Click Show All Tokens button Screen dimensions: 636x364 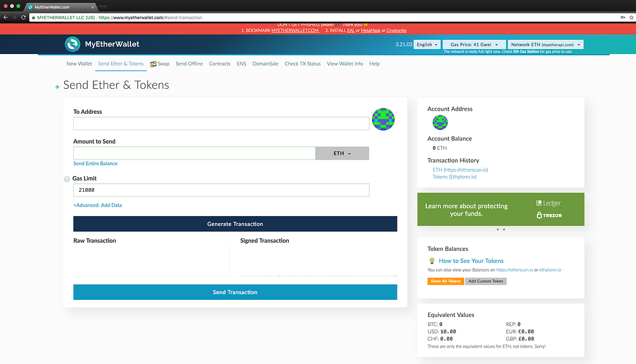coord(446,281)
